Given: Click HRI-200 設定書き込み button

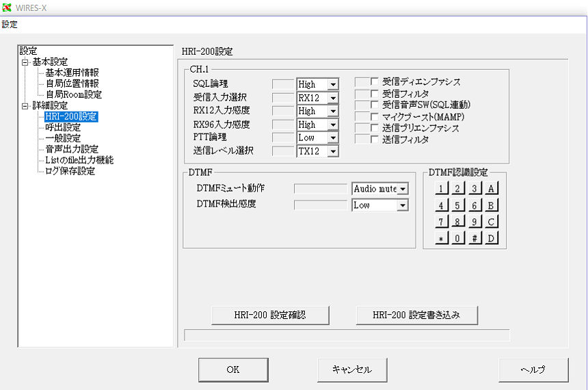Looking at the screenshot, I should pos(416,315).
